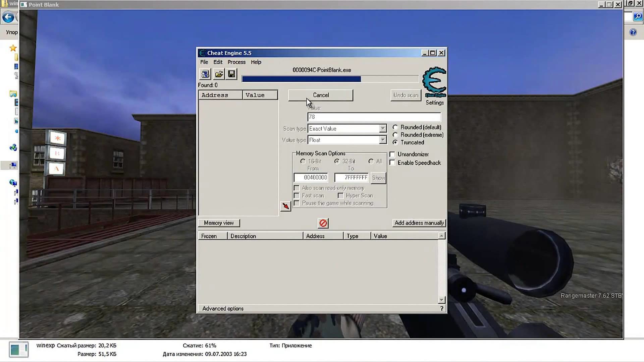Image resolution: width=644 pixels, height=362 pixels.
Task: Select 16-Bit memory scan option
Action: [x=303, y=161]
